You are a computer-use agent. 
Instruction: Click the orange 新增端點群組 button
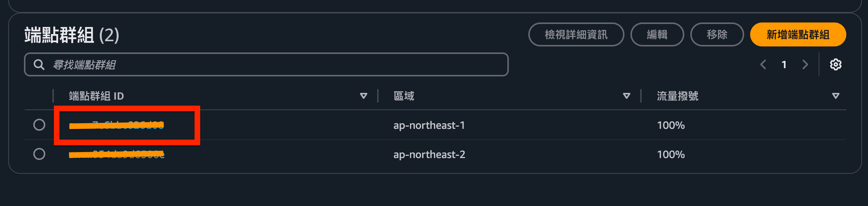[x=798, y=34]
